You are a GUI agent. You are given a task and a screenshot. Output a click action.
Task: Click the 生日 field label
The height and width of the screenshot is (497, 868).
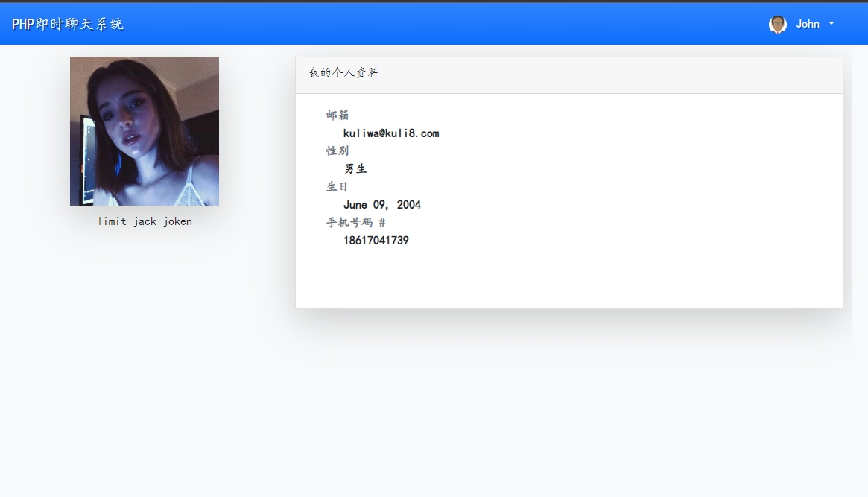(338, 186)
